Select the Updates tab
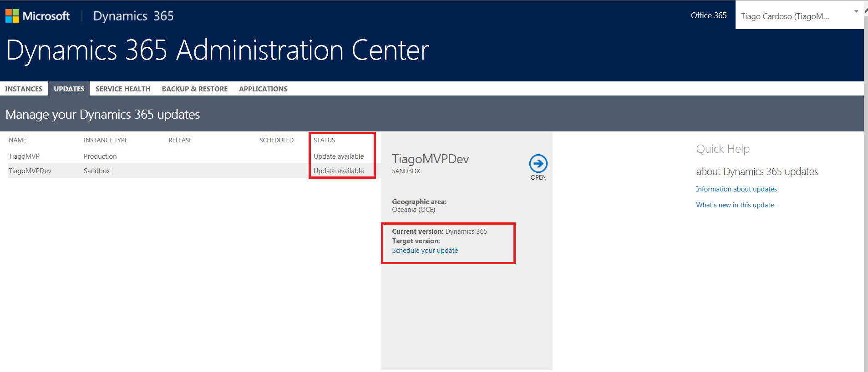 click(69, 89)
